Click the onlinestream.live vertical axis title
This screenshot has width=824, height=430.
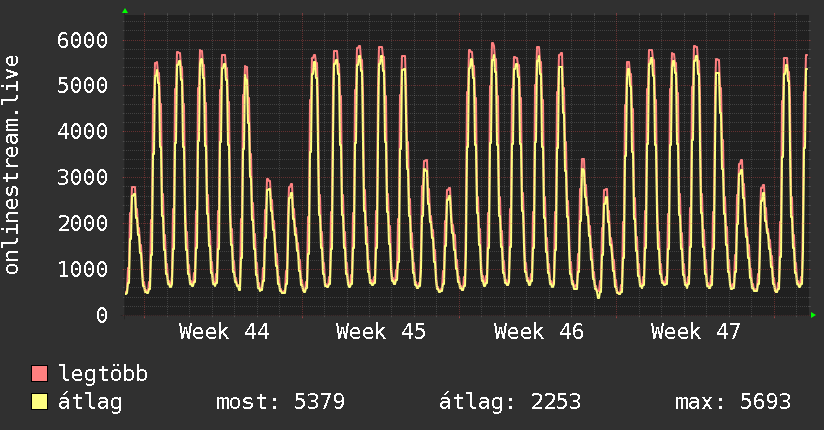tap(12, 165)
